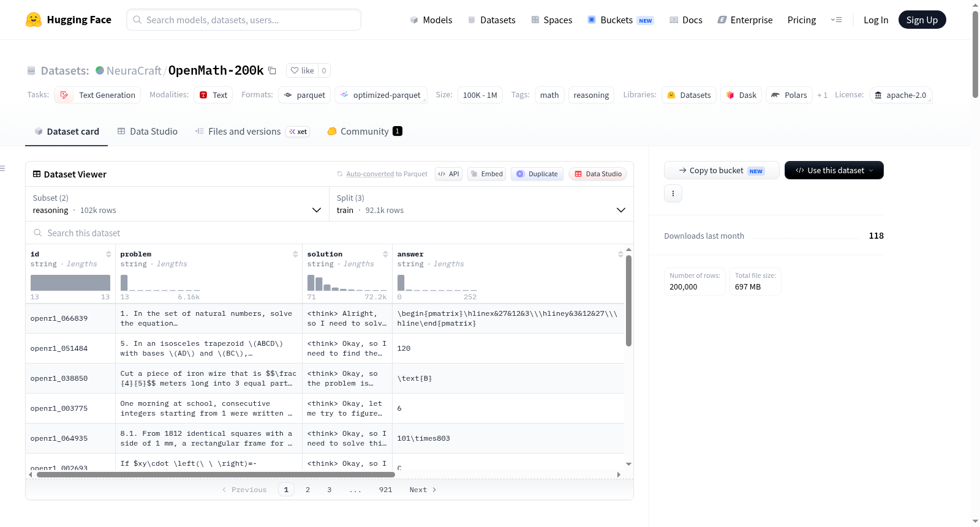Open Files and versions tab
The image size is (980, 527).
pos(252,131)
